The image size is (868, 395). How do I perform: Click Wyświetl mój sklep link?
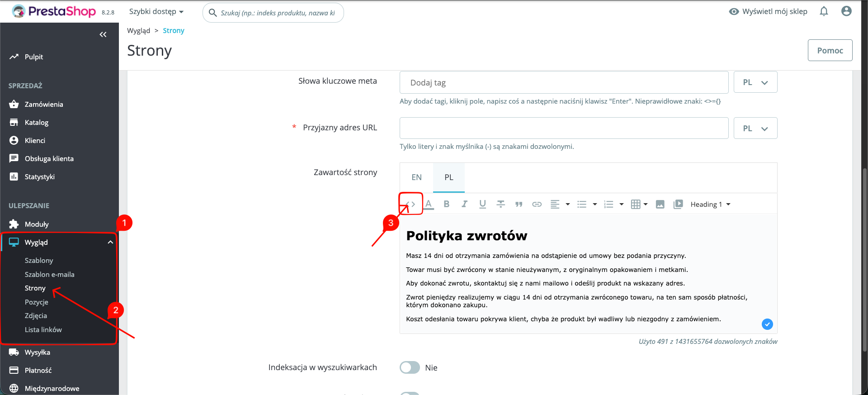point(768,11)
